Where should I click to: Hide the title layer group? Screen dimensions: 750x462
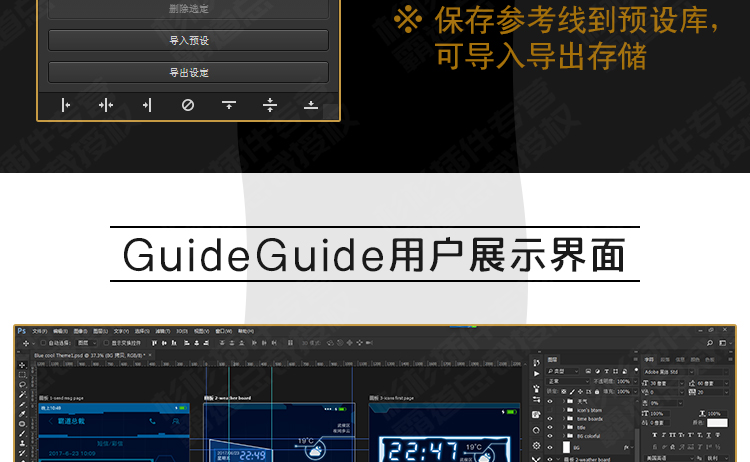coord(550,427)
